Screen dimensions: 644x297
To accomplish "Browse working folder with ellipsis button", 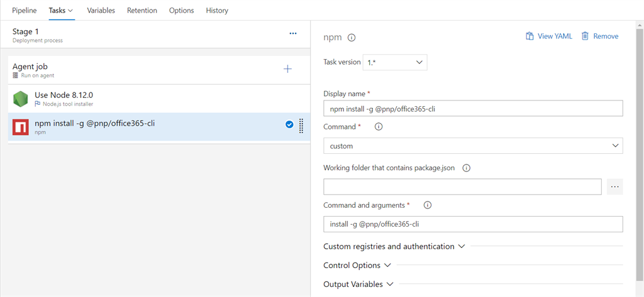I will [x=615, y=186].
